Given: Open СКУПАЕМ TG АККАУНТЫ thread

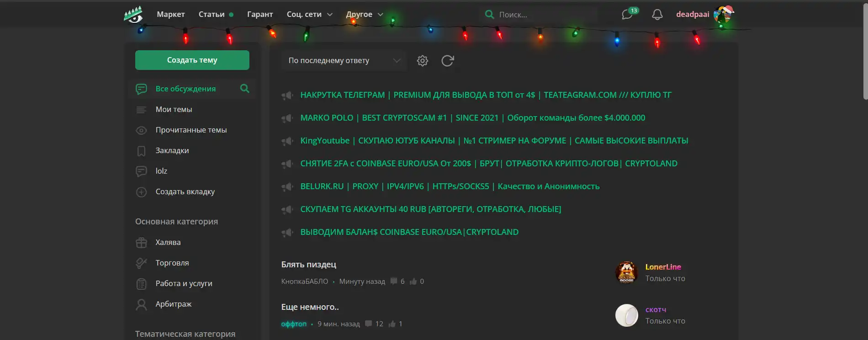Looking at the screenshot, I should (x=431, y=209).
